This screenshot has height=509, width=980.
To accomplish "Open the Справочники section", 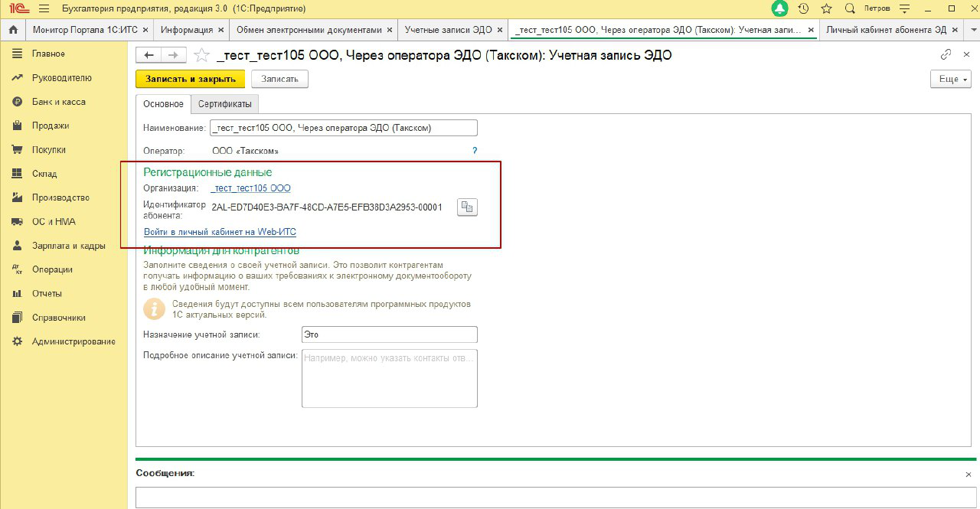I will 59,317.
